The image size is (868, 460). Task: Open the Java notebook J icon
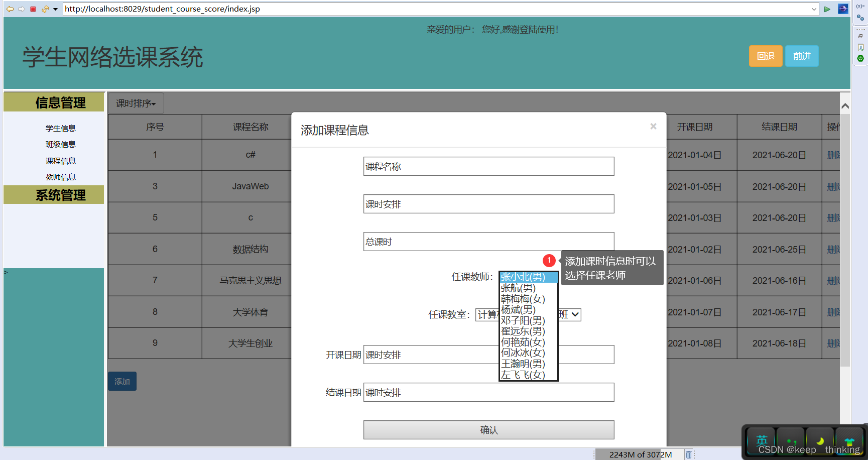[860, 47]
